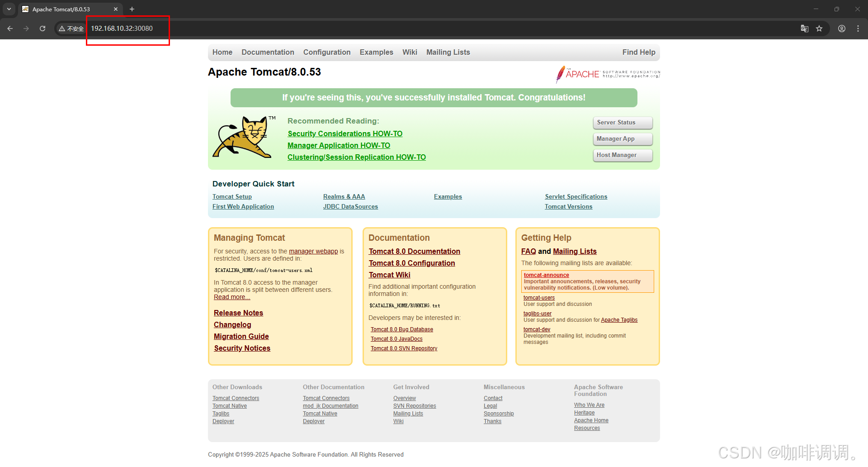
Task: Click the Apache Software Foundation logo
Action: (608, 74)
